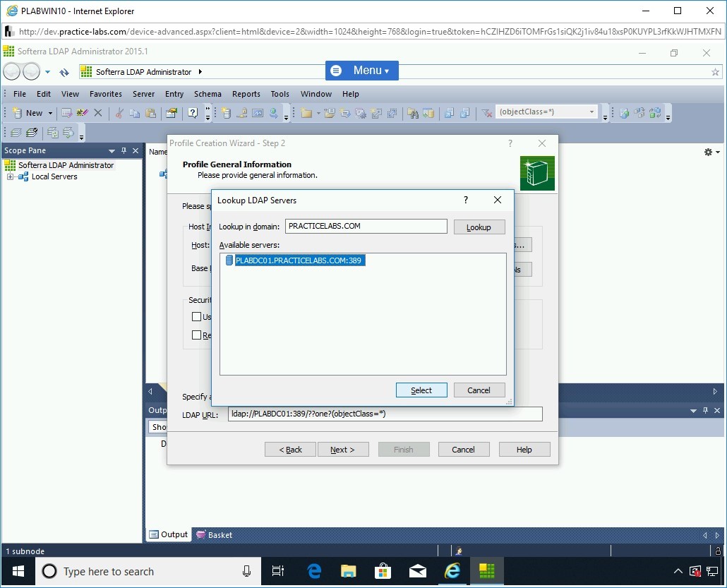Open the New button dropdown arrow
727x588 pixels.
[x=50, y=113]
